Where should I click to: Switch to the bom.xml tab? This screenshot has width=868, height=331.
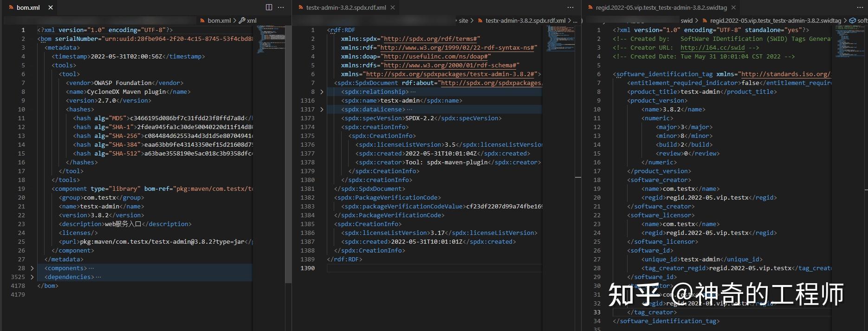28,7
